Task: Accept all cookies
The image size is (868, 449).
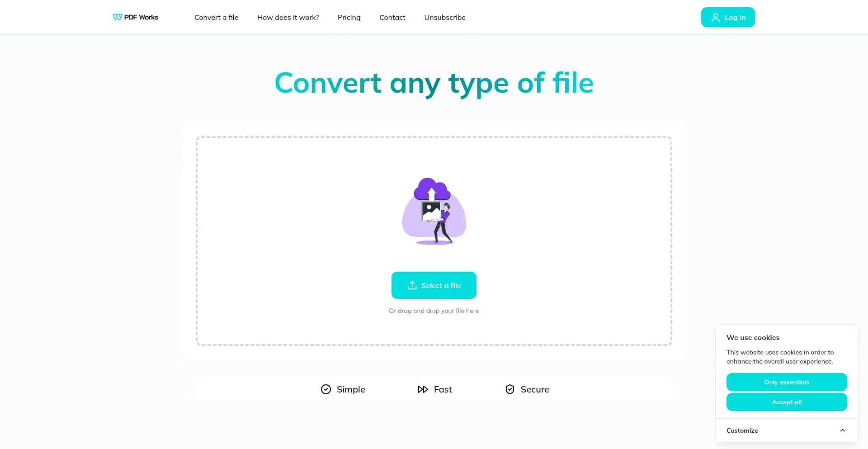Action: pos(786,402)
